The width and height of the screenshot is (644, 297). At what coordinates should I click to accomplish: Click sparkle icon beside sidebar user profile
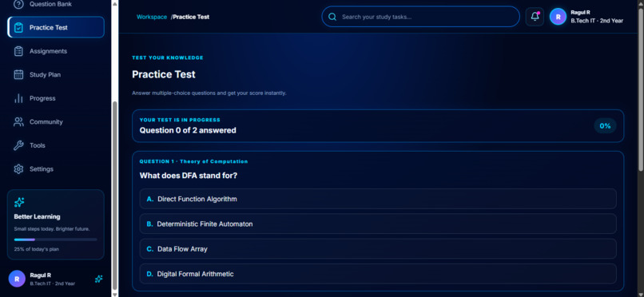point(98,279)
